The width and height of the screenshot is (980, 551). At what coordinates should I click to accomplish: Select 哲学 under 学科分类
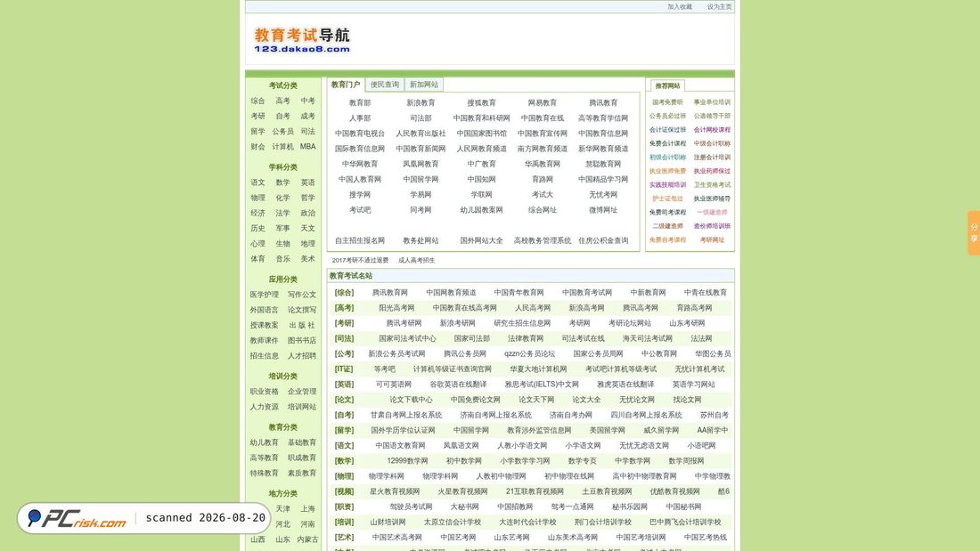308,198
